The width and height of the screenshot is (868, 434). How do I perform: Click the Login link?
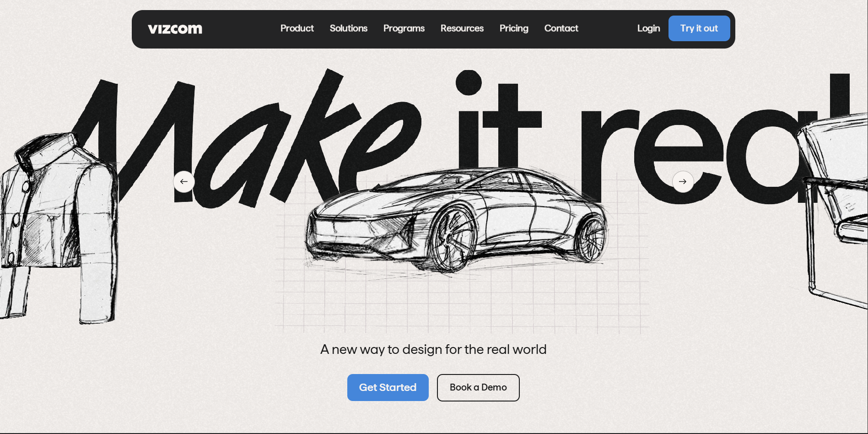tap(648, 28)
